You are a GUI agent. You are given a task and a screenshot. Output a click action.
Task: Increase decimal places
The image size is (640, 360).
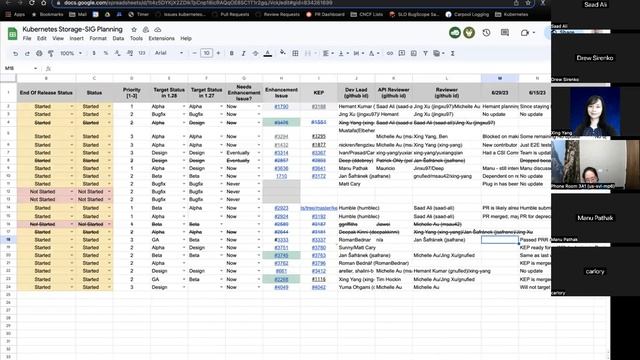(130, 53)
